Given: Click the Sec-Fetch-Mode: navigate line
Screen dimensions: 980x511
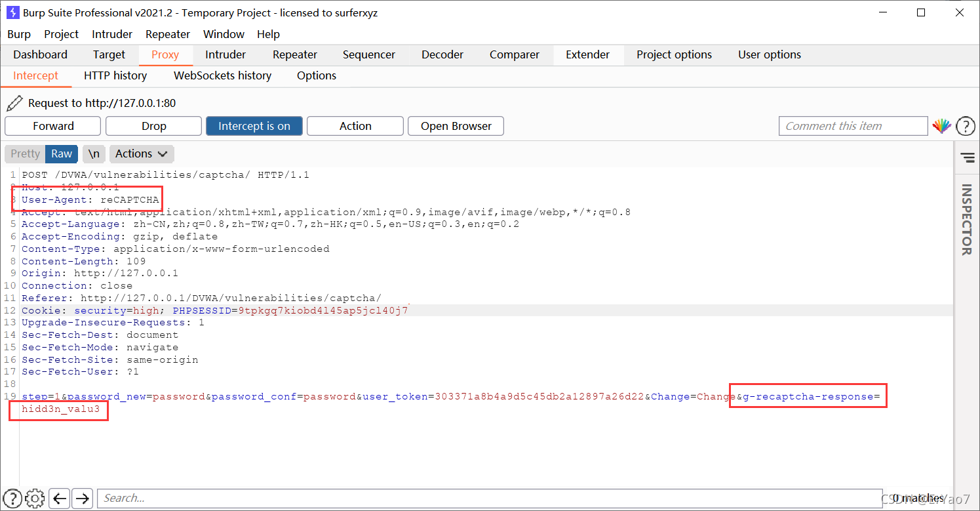Looking at the screenshot, I should 100,348.
